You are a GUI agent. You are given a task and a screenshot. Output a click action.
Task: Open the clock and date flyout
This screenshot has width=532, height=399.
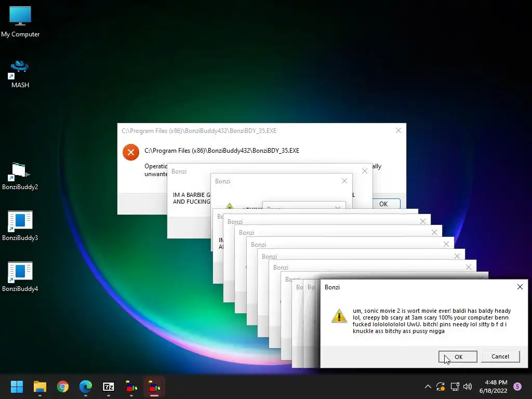coord(493,387)
